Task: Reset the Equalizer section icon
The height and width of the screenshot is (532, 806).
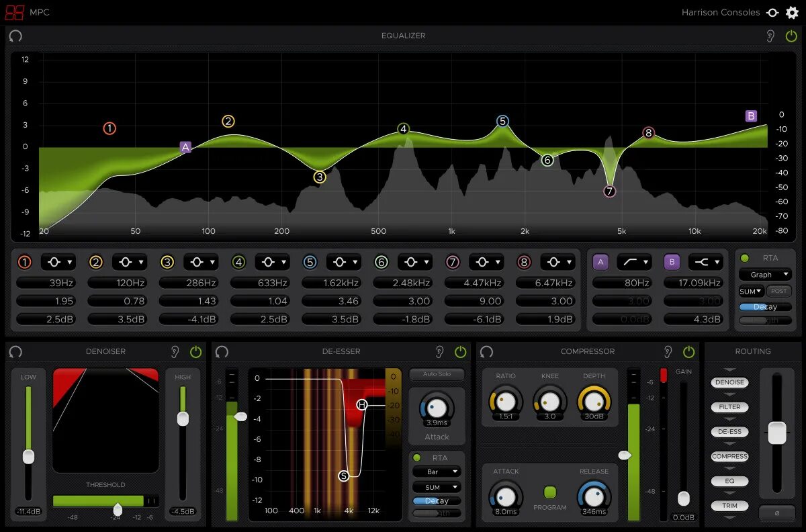Action: coord(16,36)
